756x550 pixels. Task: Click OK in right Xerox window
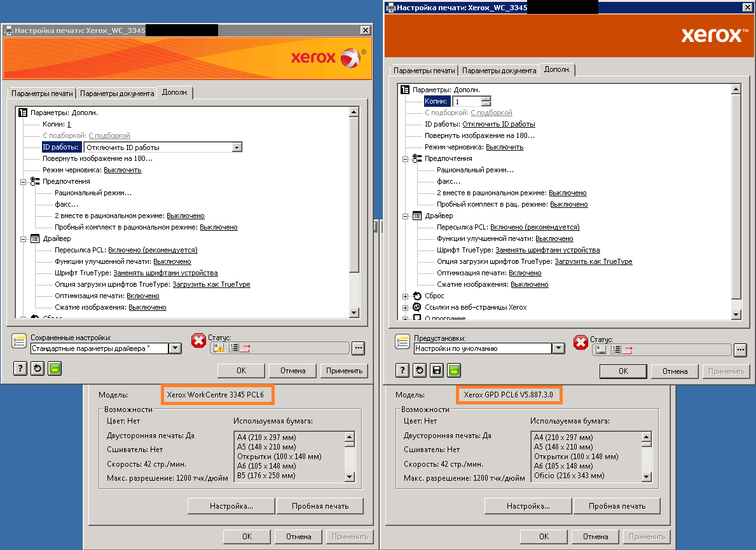[x=623, y=371]
